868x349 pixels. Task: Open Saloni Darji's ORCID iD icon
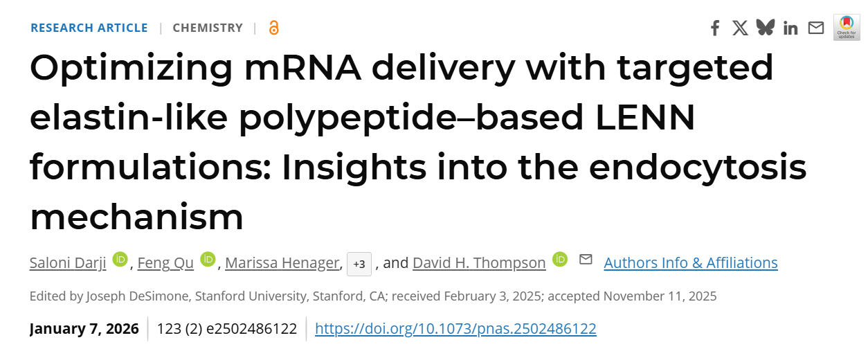pyautogui.click(x=120, y=260)
